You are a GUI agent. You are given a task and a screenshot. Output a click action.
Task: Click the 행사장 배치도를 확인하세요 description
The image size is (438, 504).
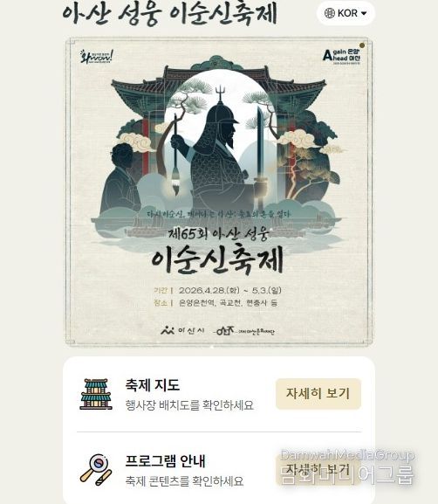[x=189, y=405]
